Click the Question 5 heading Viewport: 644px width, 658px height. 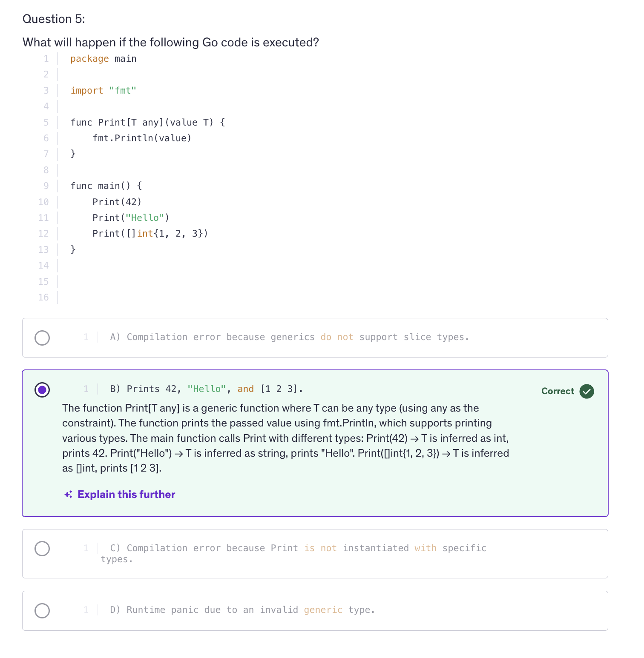tap(54, 19)
